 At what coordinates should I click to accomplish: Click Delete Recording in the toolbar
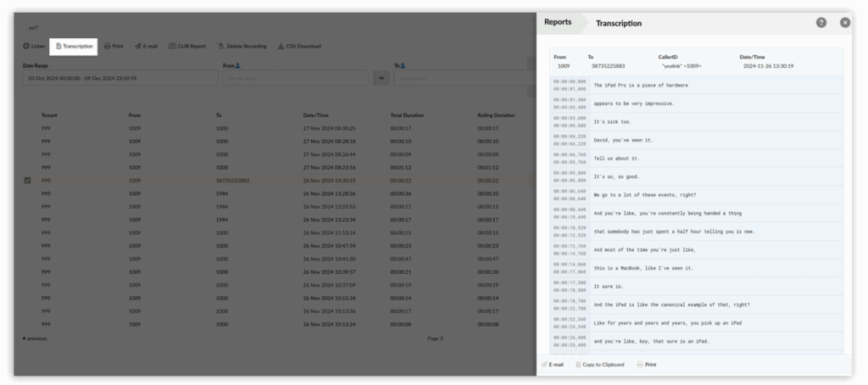tap(242, 47)
